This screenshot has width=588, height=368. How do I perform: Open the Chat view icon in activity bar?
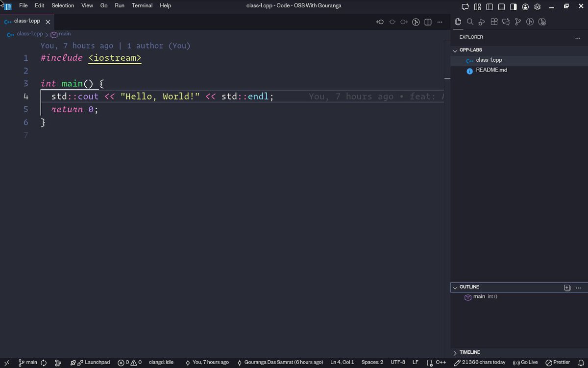pos(506,22)
